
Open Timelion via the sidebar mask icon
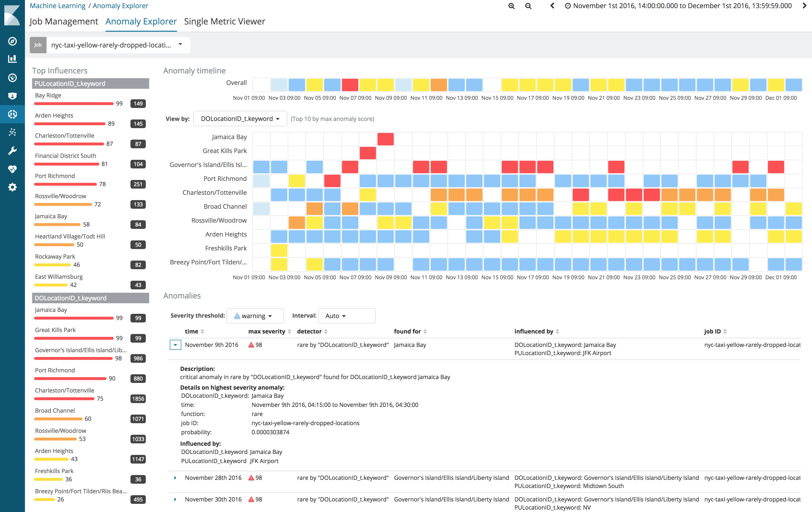[12, 96]
